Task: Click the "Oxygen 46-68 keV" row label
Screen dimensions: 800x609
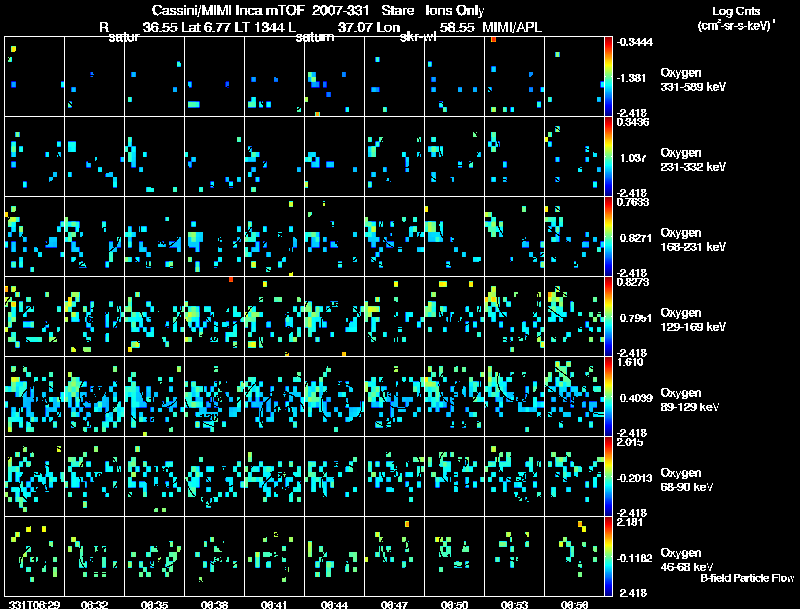Action: point(686,560)
